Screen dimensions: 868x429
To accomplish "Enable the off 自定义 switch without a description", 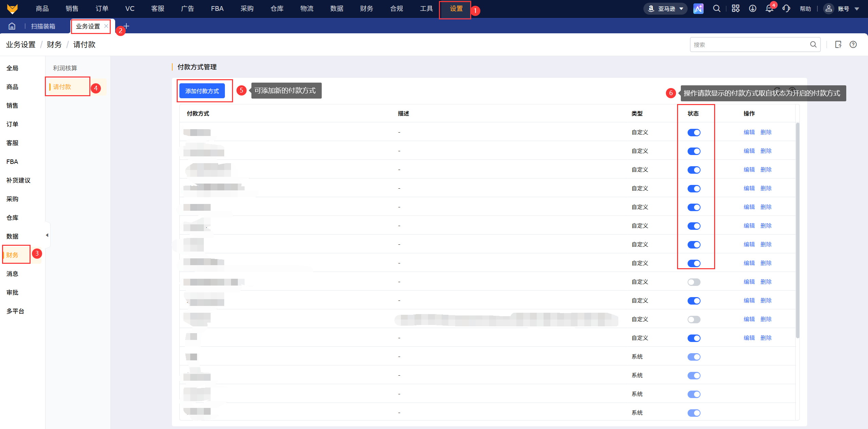I will pyautogui.click(x=694, y=282).
